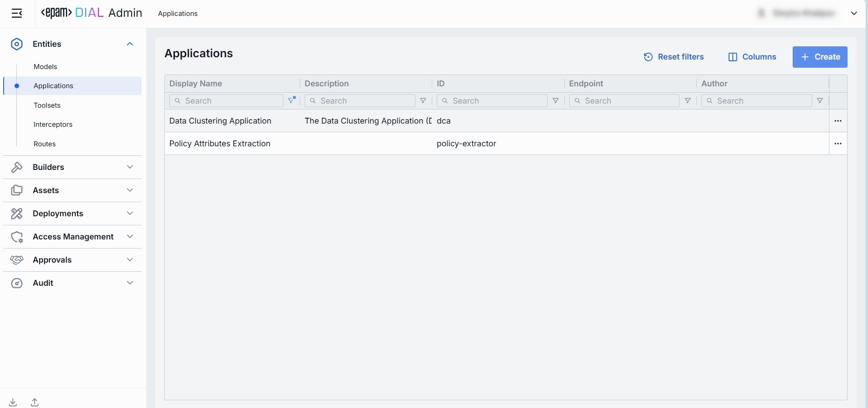Go to Models in the sidebar
Screen dimensions: 868x408
pos(45,67)
